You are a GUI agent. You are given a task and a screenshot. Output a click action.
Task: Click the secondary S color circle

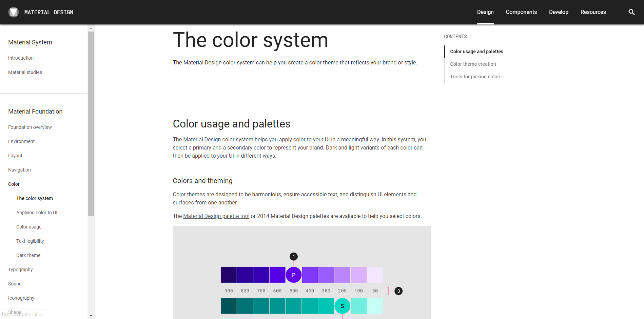[x=343, y=306]
